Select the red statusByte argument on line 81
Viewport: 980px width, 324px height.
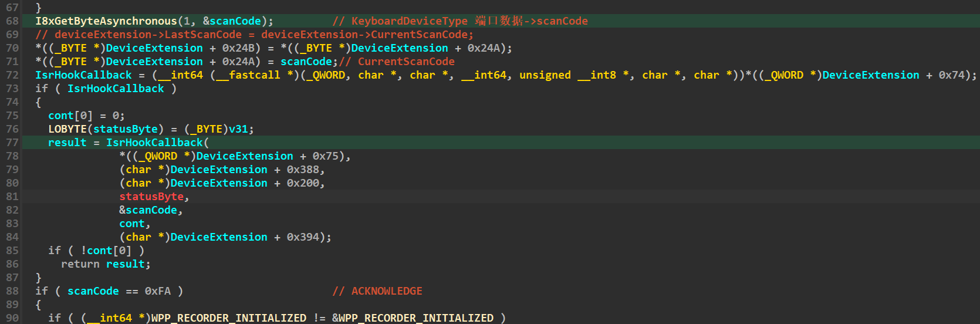click(151, 197)
